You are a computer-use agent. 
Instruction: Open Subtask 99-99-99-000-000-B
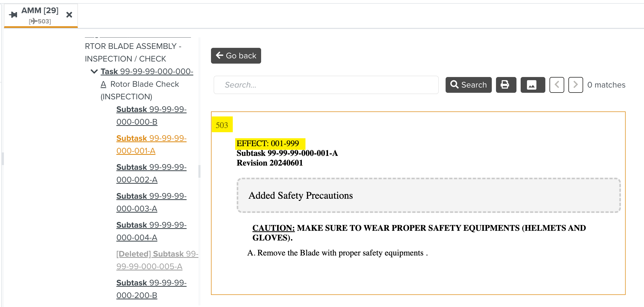(151, 116)
